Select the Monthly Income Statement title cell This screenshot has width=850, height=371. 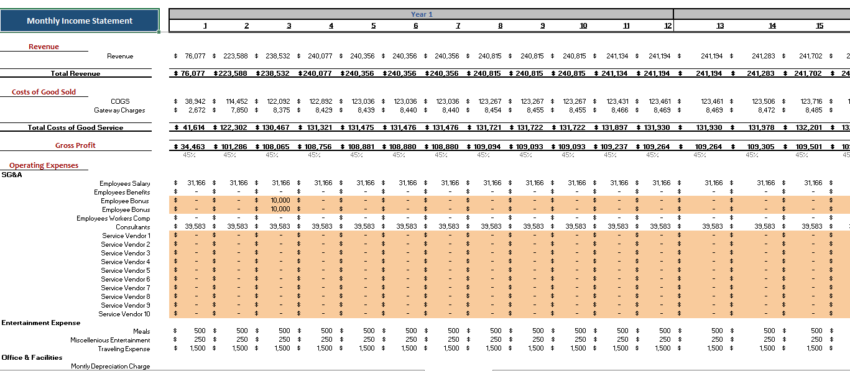coord(80,21)
